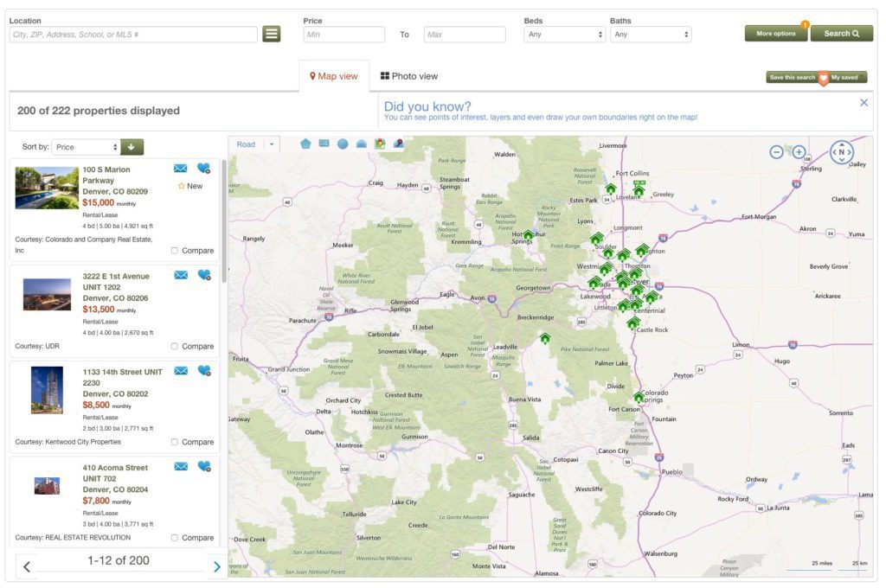Click the New star label

(189, 186)
